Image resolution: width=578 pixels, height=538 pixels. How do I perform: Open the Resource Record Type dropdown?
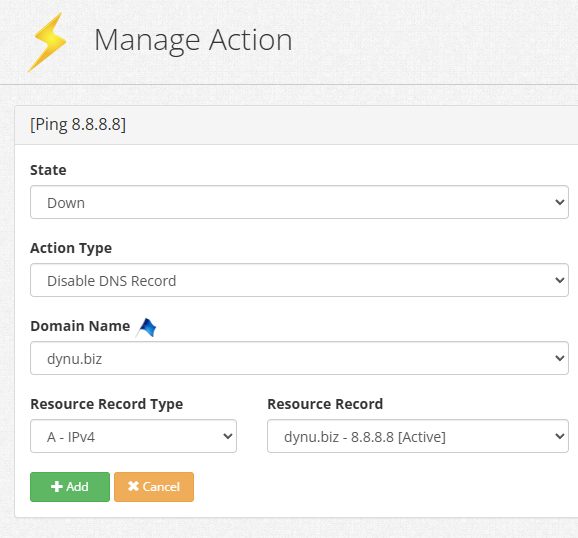133,436
